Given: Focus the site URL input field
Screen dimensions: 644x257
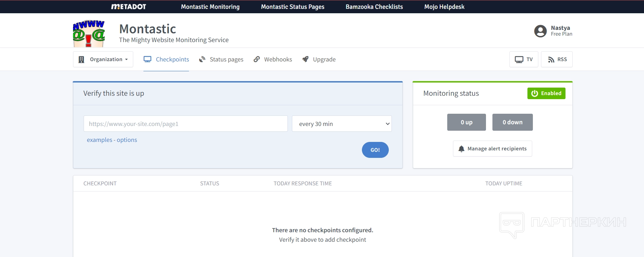Looking at the screenshot, I should pyautogui.click(x=186, y=124).
